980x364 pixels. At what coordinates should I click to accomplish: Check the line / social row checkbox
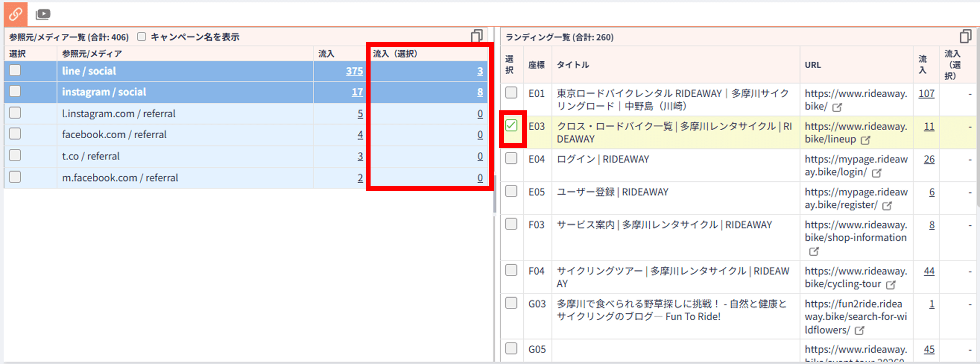15,71
